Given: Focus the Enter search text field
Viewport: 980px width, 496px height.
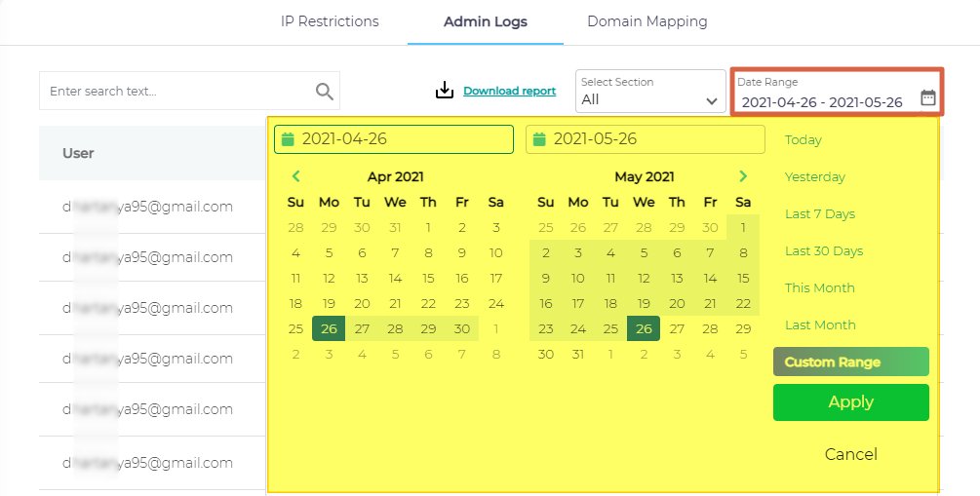Looking at the screenshot, I should click(x=176, y=91).
